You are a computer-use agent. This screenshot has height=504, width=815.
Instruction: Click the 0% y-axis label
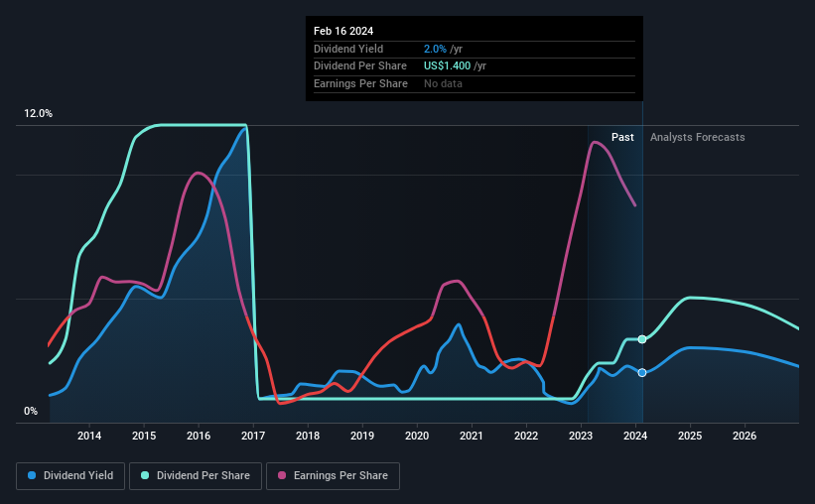click(x=31, y=412)
